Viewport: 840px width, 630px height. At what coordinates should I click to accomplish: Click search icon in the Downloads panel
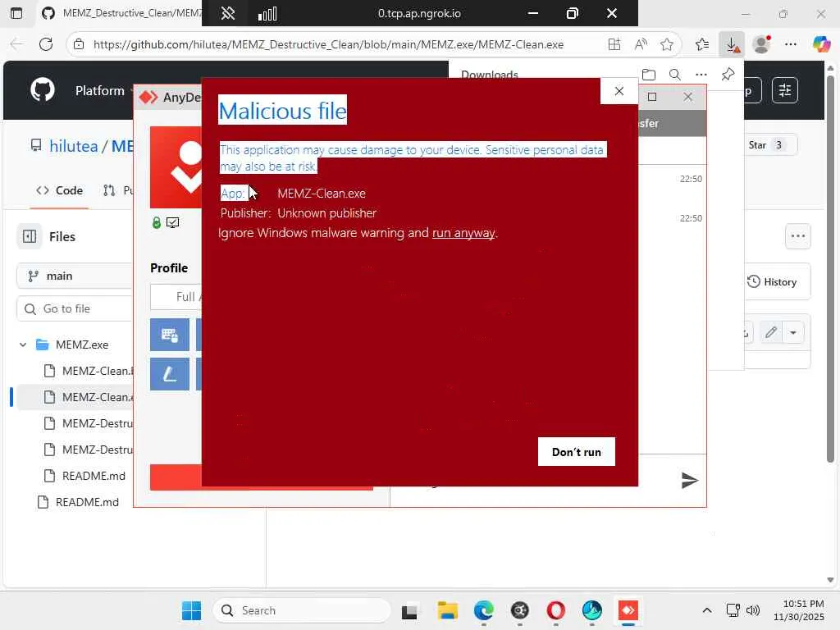(675, 75)
